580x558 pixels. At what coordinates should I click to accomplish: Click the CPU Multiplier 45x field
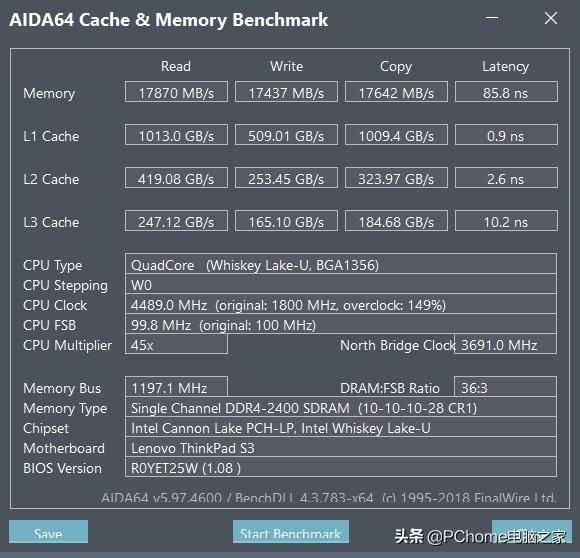coord(176,344)
